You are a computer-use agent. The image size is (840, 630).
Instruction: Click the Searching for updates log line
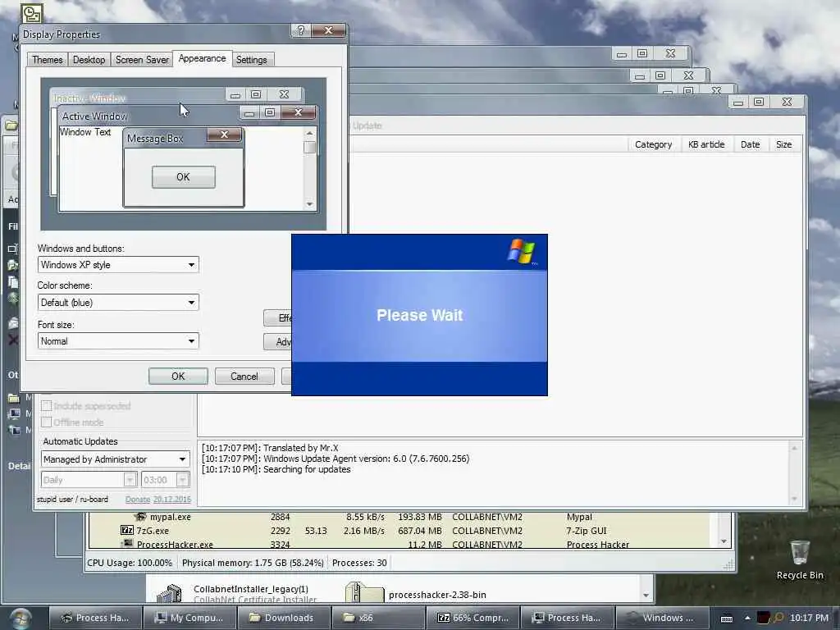tap(276, 469)
